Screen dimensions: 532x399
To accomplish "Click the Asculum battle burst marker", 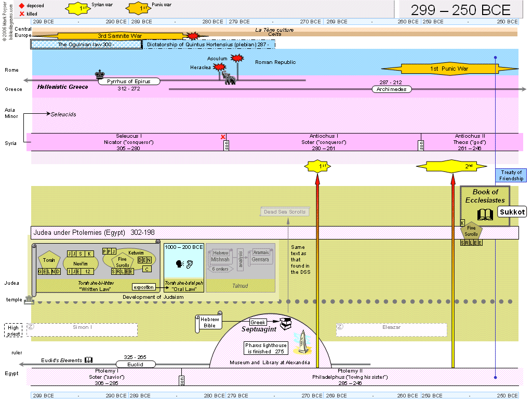I will 237,58.
